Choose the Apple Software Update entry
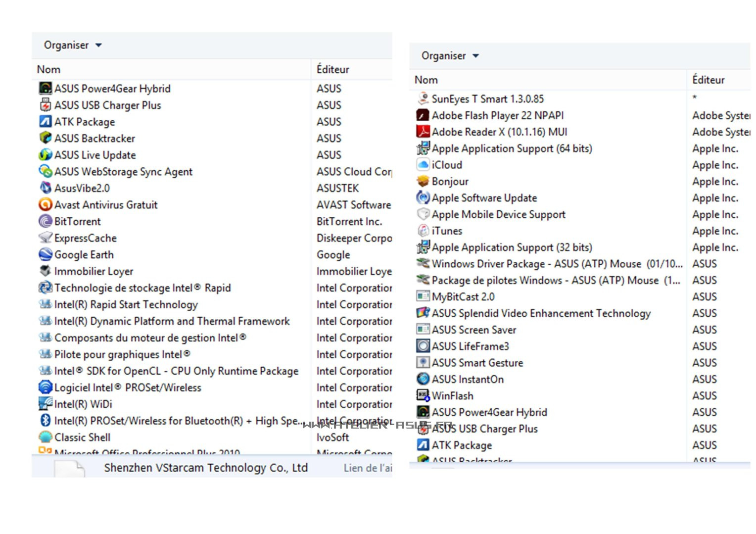The height and width of the screenshot is (534, 756). (x=484, y=198)
